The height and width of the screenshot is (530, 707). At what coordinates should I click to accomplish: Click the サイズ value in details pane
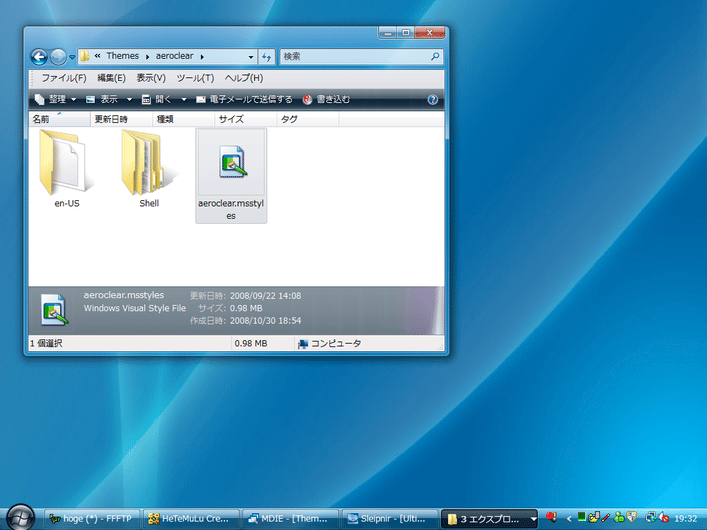pyautogui.click(x=246, y=309)
